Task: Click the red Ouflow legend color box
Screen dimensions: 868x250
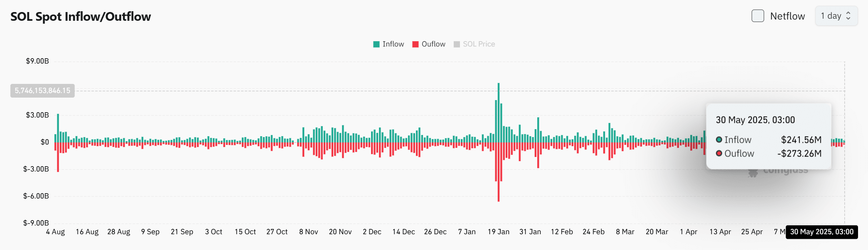Action: click(416, 44)
